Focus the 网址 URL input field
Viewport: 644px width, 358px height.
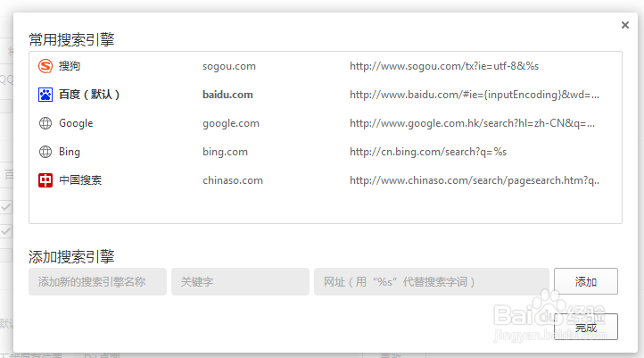click(432, 281)
